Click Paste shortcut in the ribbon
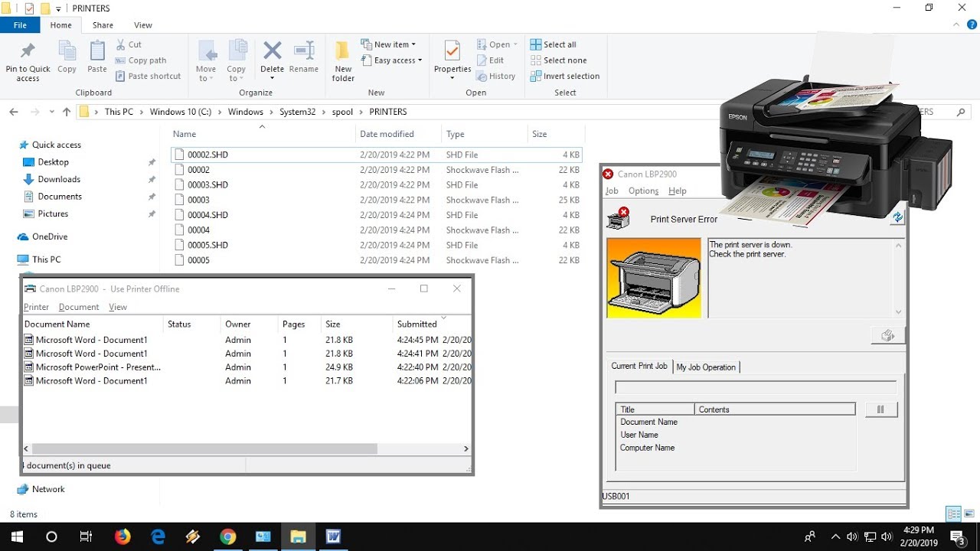 pos(149,76)
